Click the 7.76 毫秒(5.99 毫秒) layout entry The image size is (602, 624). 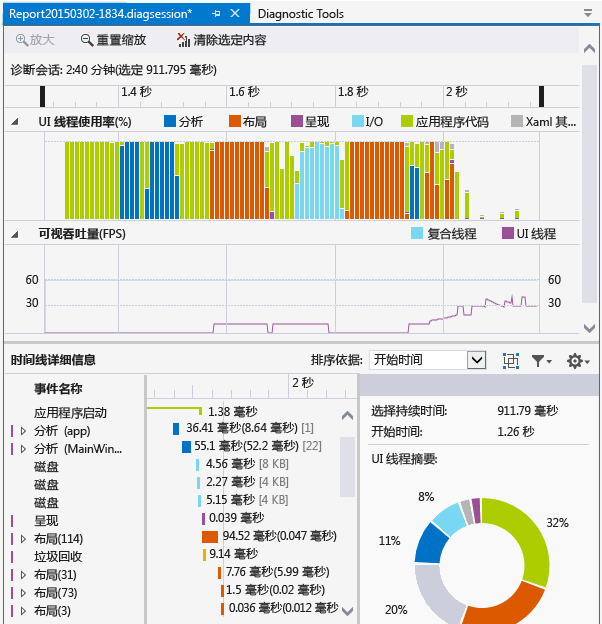point(277,572)
